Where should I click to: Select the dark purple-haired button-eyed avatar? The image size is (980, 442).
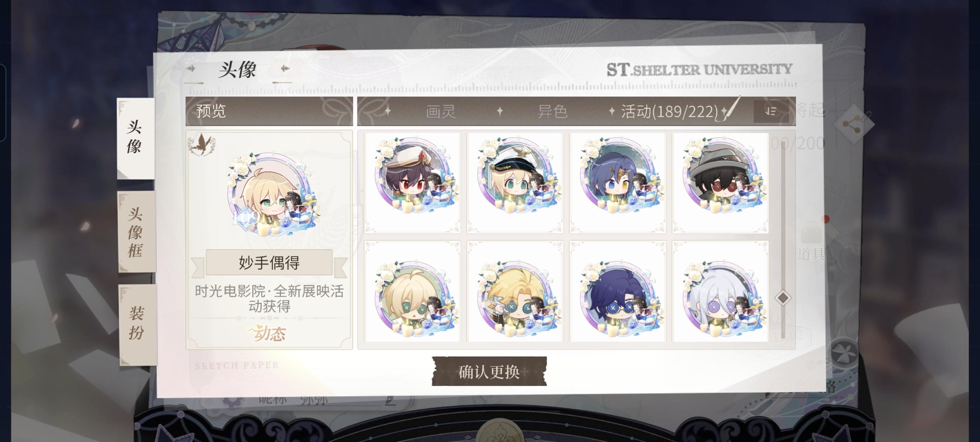coord(618,291)
